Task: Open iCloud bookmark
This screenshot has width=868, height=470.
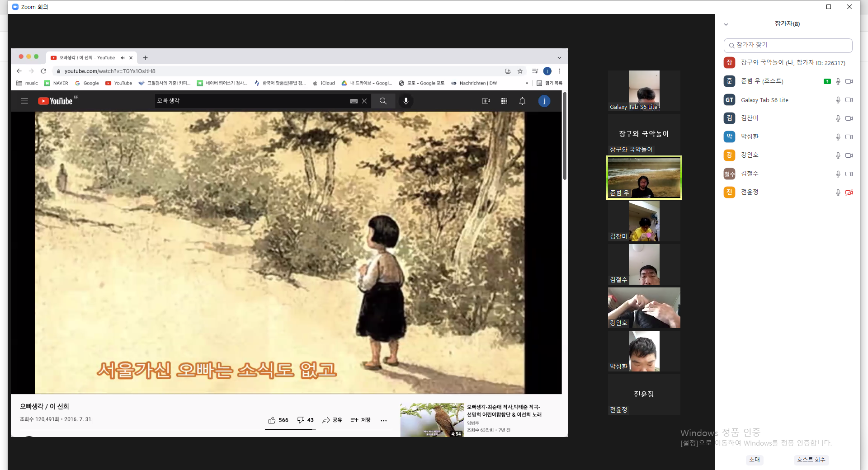Action: 324,83
